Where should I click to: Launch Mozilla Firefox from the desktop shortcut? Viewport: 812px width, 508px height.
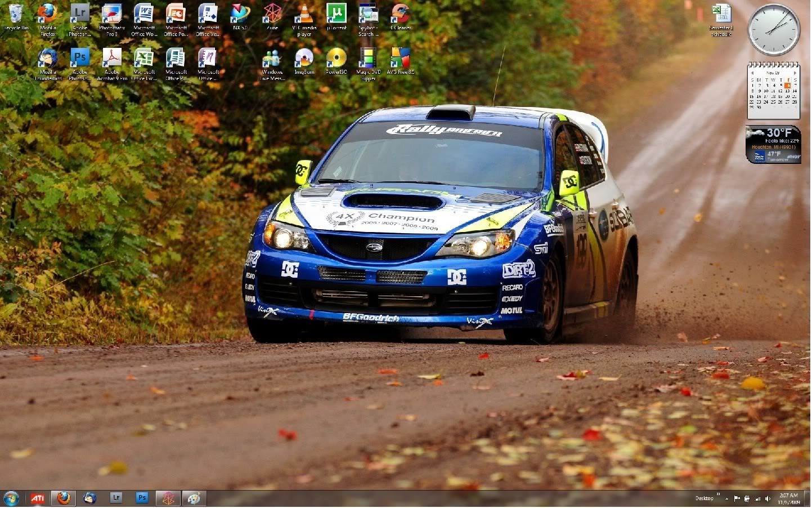point(48,20)
